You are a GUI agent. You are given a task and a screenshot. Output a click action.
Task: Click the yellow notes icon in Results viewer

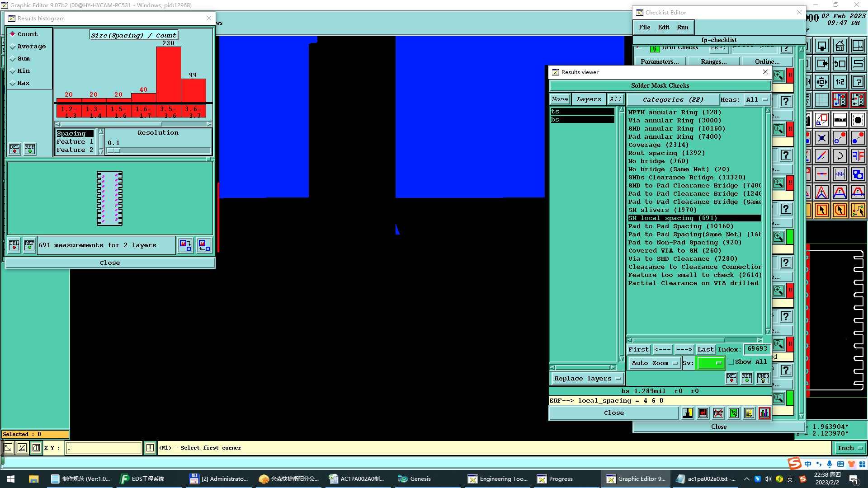[x=749, y=413]
